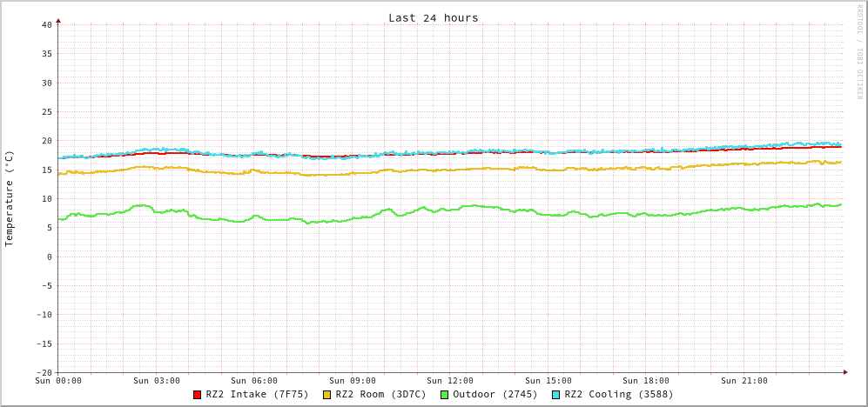
Task: Click the arrow at the x-axis right end
Action: [844, 372]
